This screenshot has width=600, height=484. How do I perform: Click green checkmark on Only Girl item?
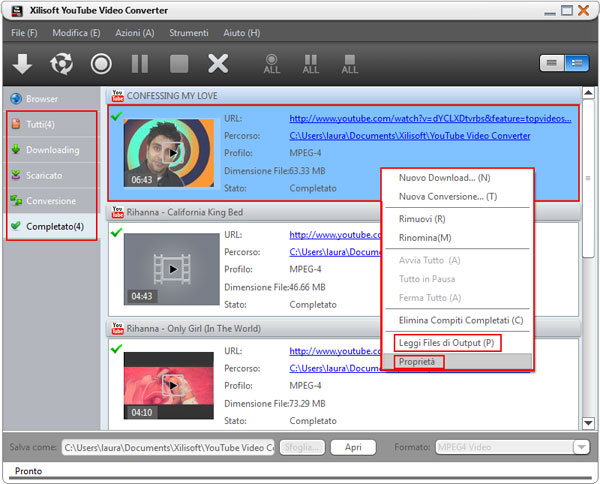pos(116,348)
